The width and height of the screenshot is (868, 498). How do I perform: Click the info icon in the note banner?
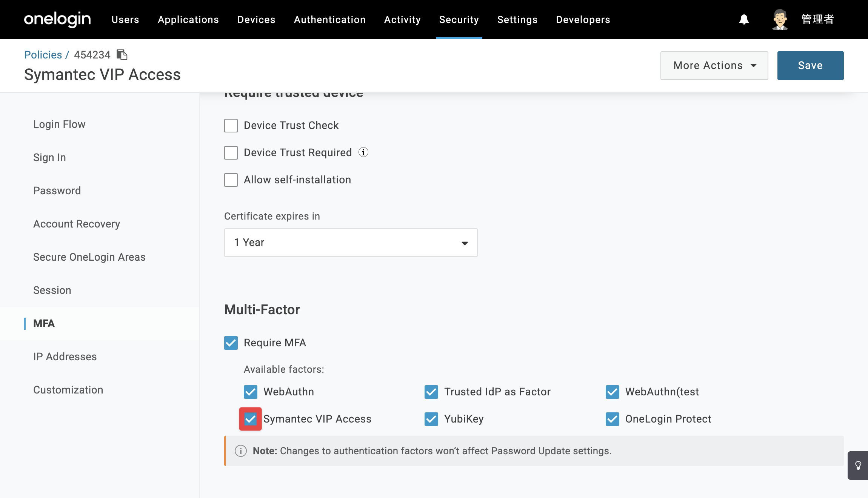point(241,451)
